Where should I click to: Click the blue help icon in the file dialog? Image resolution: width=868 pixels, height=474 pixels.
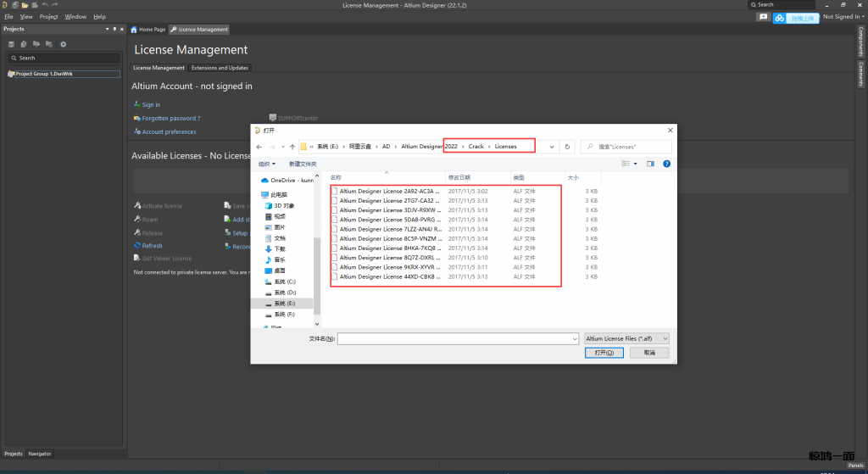(666, 164)
